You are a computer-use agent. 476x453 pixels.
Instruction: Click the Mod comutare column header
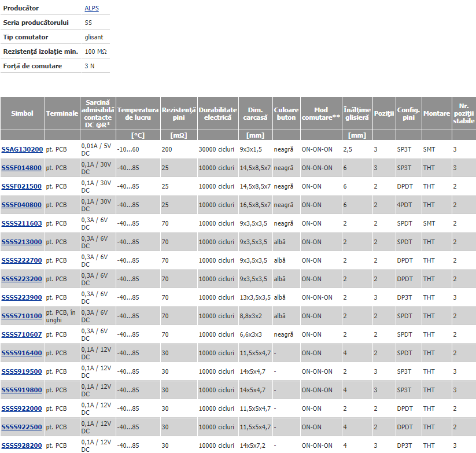[x=321, y=113]
